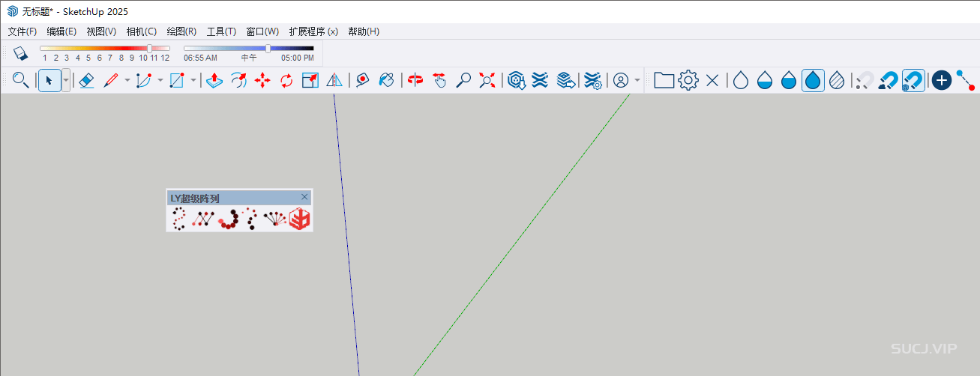The image size is (980, 376).
Task: Select the Orbit camera tool
Action: pos(415,80)
